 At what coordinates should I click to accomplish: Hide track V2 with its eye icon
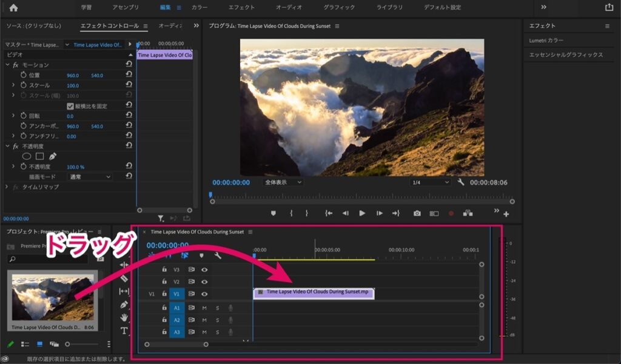pos(204,282)
